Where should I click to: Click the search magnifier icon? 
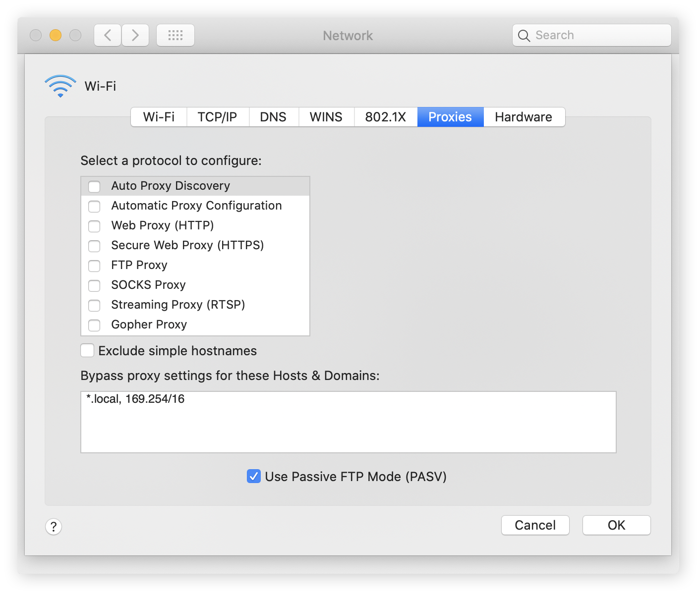point(524,35)
